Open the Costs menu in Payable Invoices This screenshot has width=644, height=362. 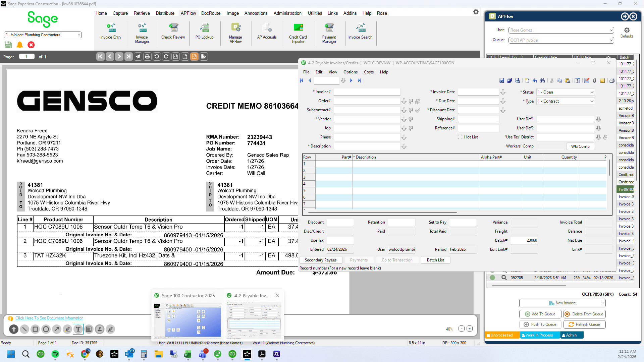369,72
